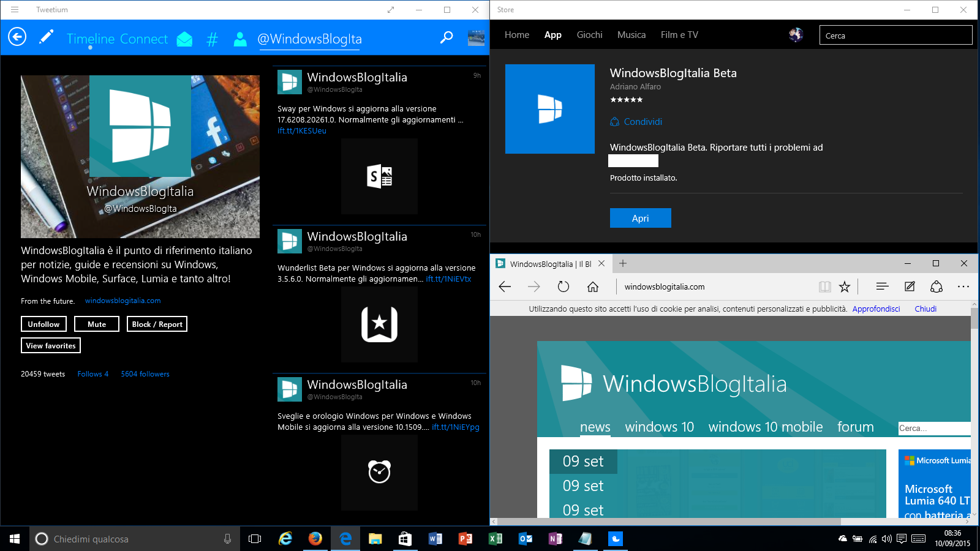Image resolution: width=980 pixels, height=551 pixels.
Task: Click the WindowsBlogItalia Beta app tile
Action: [550, 109]
